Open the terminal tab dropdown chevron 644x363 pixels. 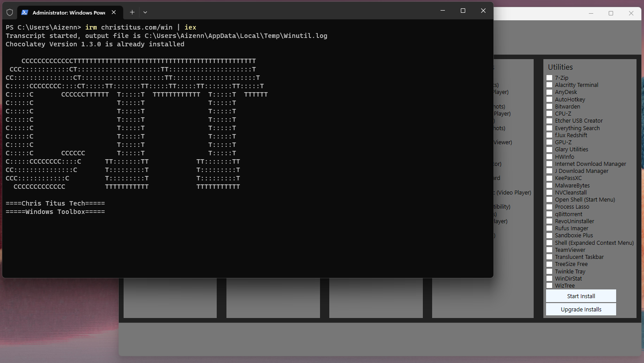(145, 12)
